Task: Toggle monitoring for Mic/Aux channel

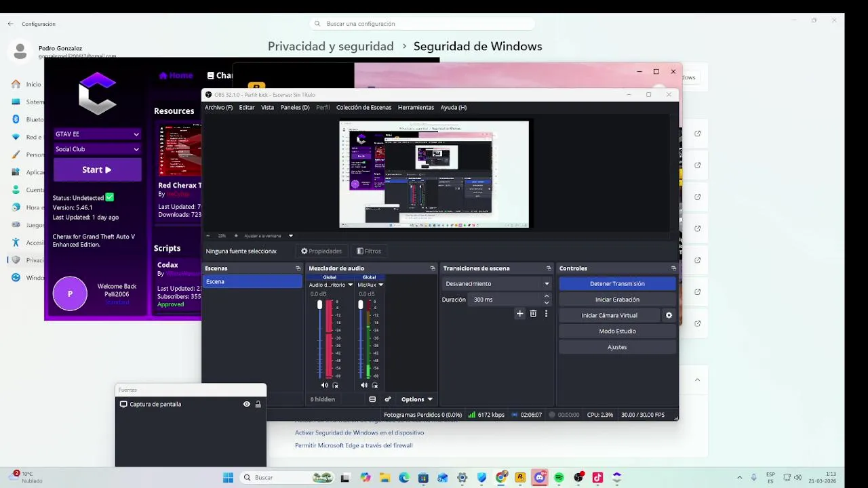Action: point(375,385)
